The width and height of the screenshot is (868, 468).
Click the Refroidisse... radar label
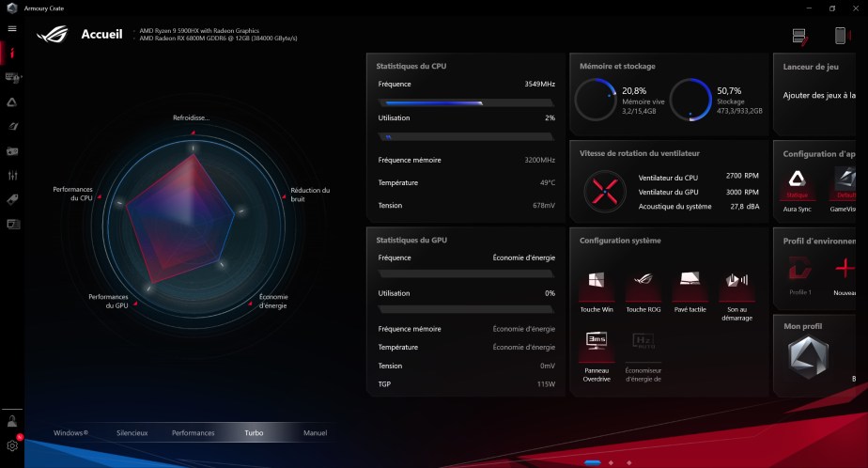(191, 118)
